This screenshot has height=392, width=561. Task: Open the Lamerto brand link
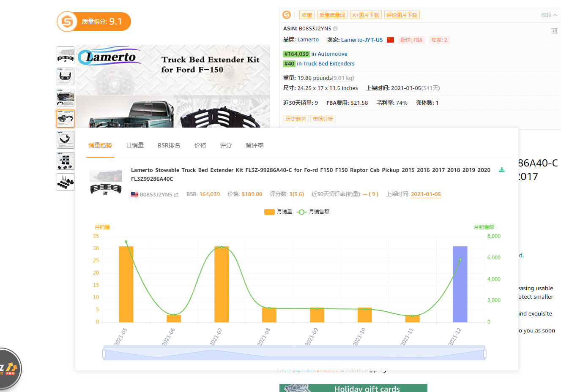coord(308,40)
